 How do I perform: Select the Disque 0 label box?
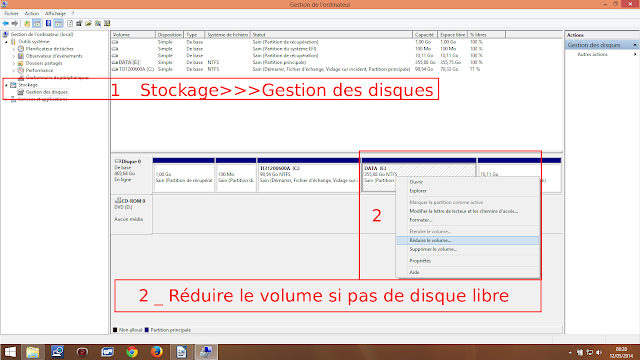pos(132,175)
